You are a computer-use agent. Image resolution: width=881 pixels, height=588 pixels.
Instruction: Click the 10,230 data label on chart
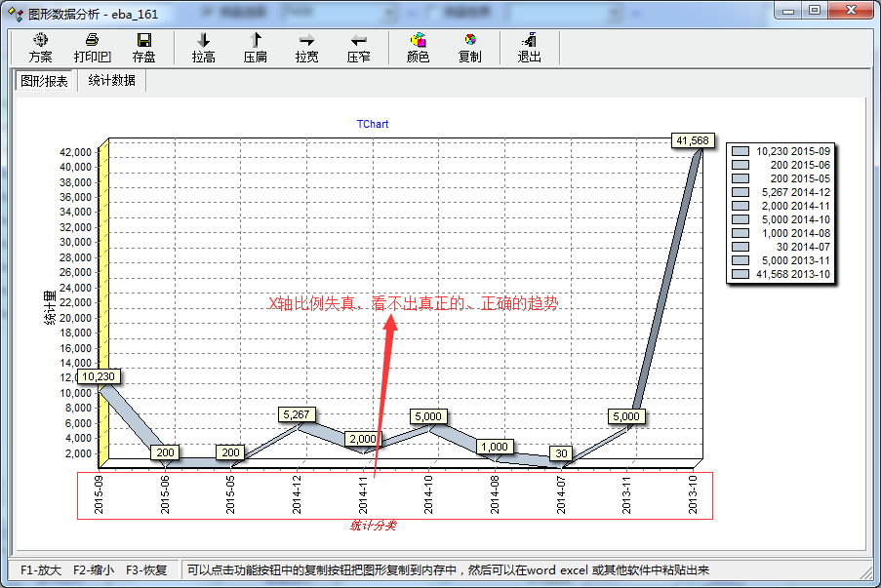coord(100,376)
